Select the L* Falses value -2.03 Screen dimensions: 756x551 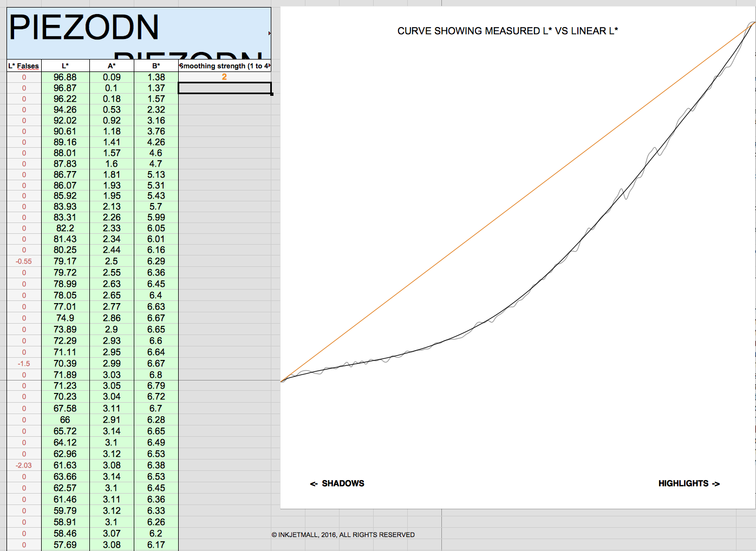(x=24, y=465)
